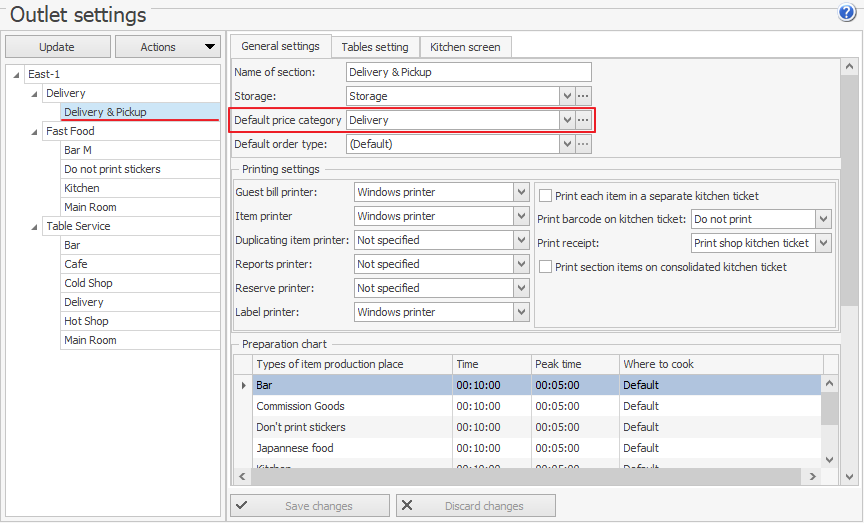Click ellipsis button next to Default price category
The width and height of the screenshot is (864, 523).
coord(583,120)
